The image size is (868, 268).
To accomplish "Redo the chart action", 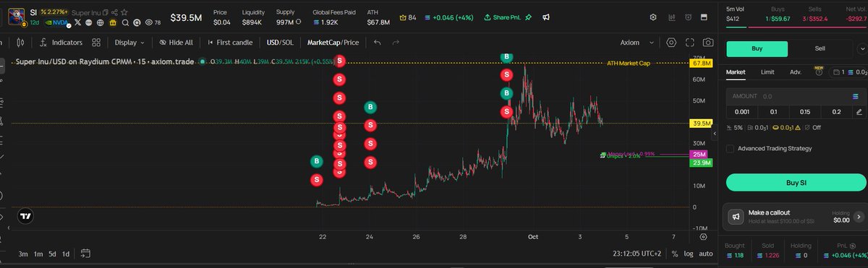I will click(396, 43).
